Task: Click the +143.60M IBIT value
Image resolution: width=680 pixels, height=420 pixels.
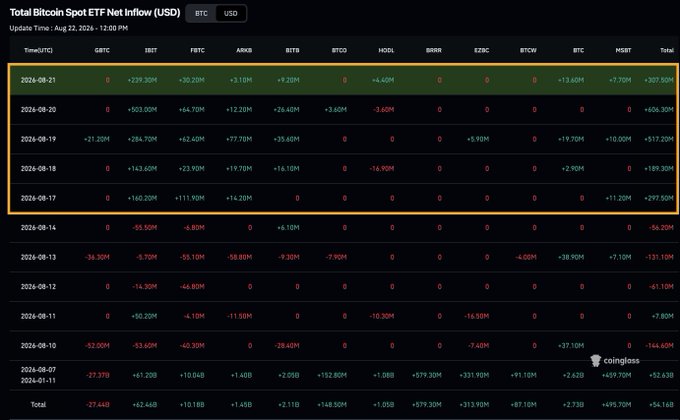Action: 142,169
